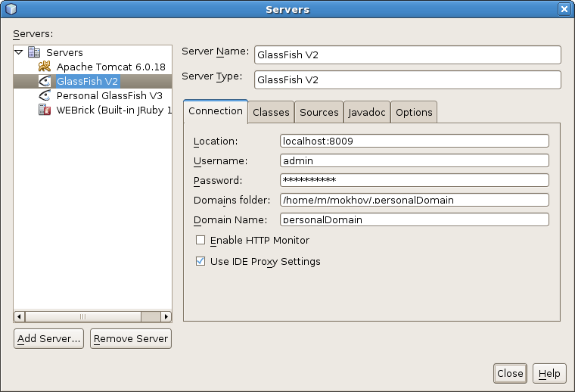The image size is (575, 392).
Task: Click the window icon in title bar
Action: 11,9
